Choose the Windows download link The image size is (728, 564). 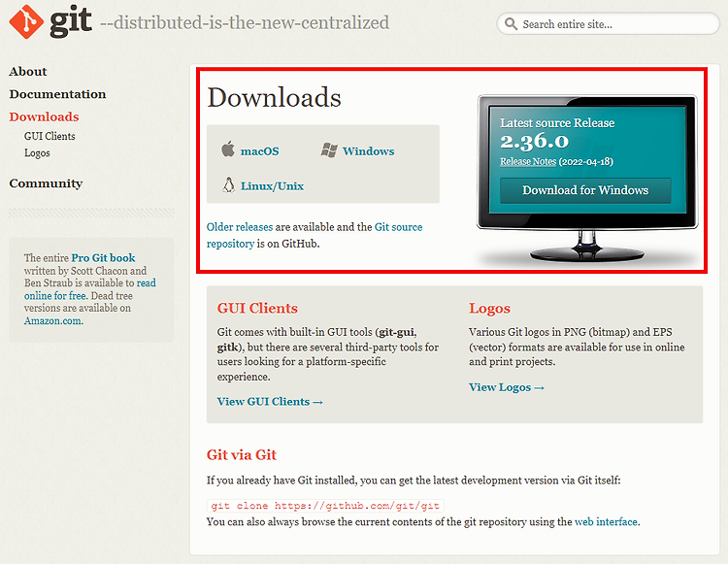[368, 151]
